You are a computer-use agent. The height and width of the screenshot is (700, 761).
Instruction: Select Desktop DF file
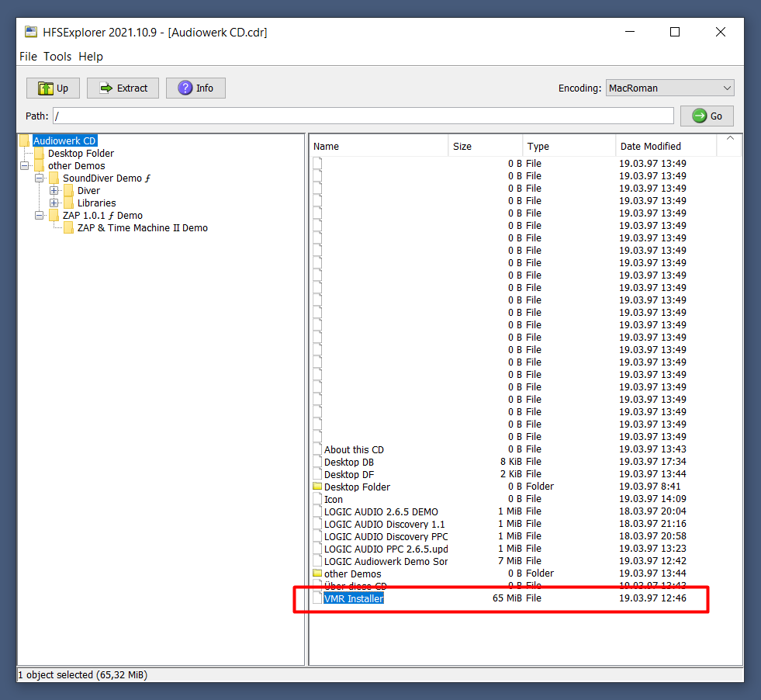(x=349, y=474)
